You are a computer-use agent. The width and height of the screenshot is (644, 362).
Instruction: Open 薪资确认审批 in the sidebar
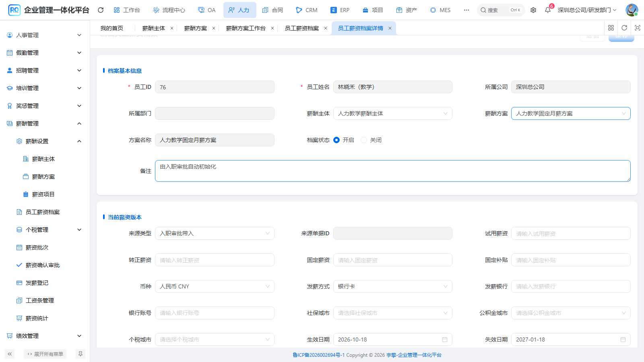(42, 265)
